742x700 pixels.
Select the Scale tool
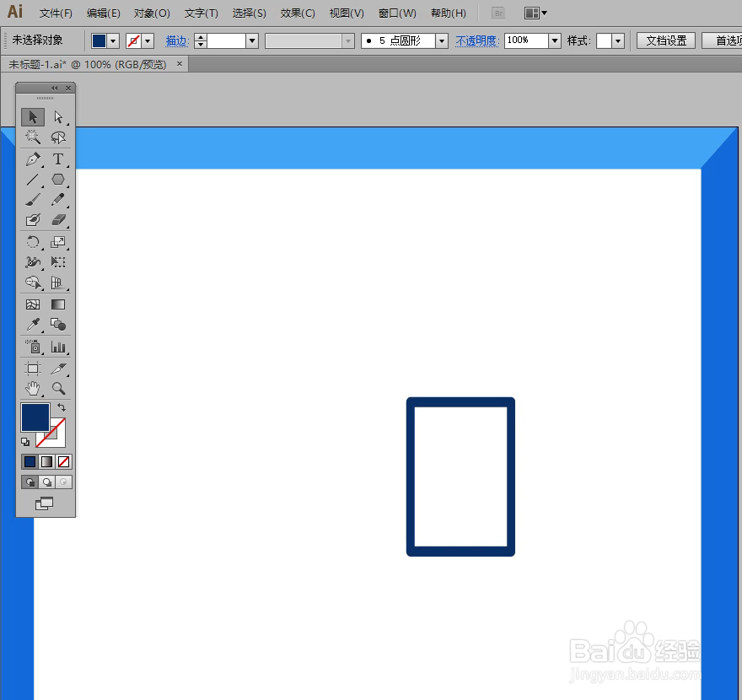coord(58,242)
